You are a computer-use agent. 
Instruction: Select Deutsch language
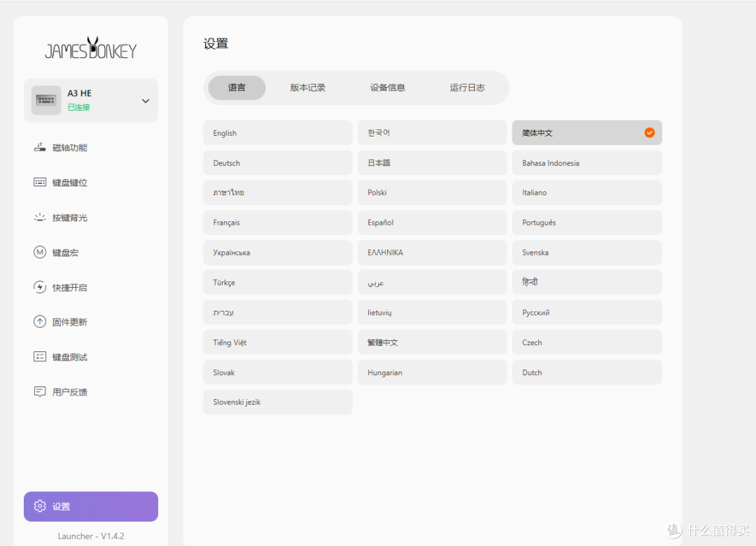click(278, 162)
